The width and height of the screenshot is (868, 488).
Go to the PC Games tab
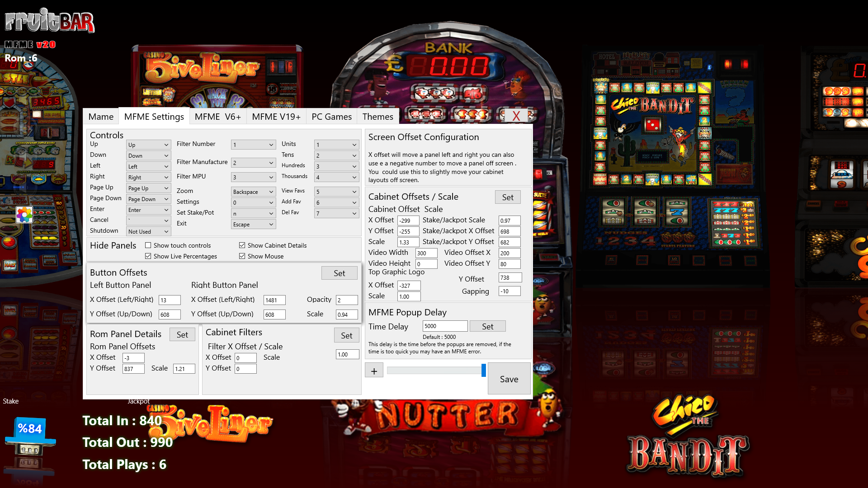click(331, 117)
